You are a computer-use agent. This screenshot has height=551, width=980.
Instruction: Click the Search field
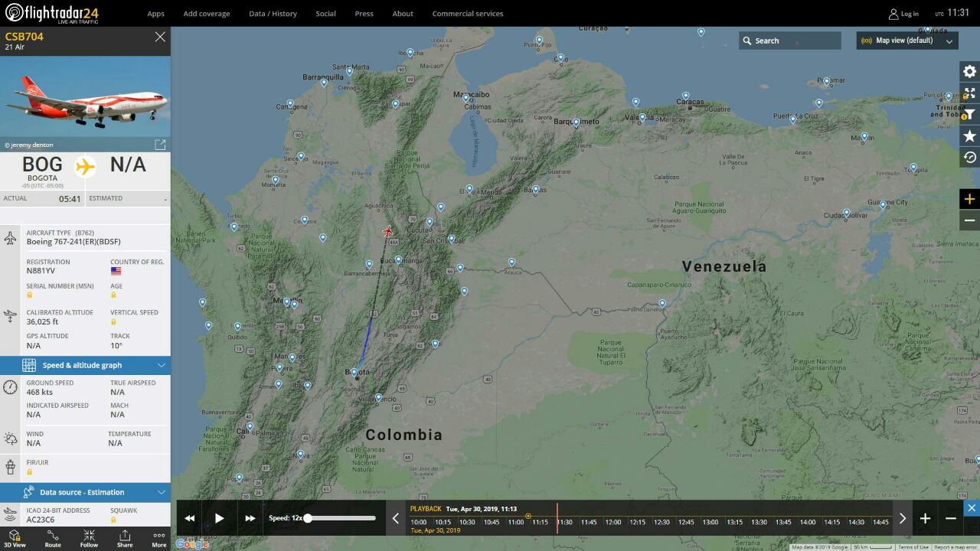point(789,41)
